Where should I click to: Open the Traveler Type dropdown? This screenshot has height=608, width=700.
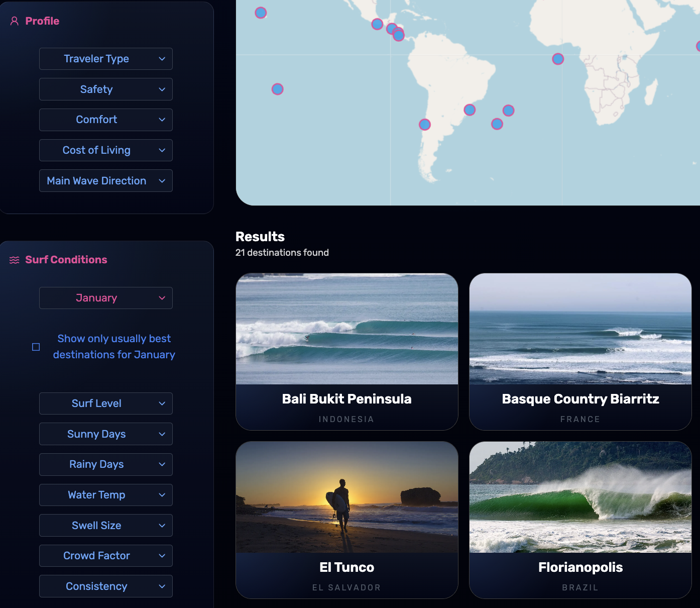click(105, 59)
